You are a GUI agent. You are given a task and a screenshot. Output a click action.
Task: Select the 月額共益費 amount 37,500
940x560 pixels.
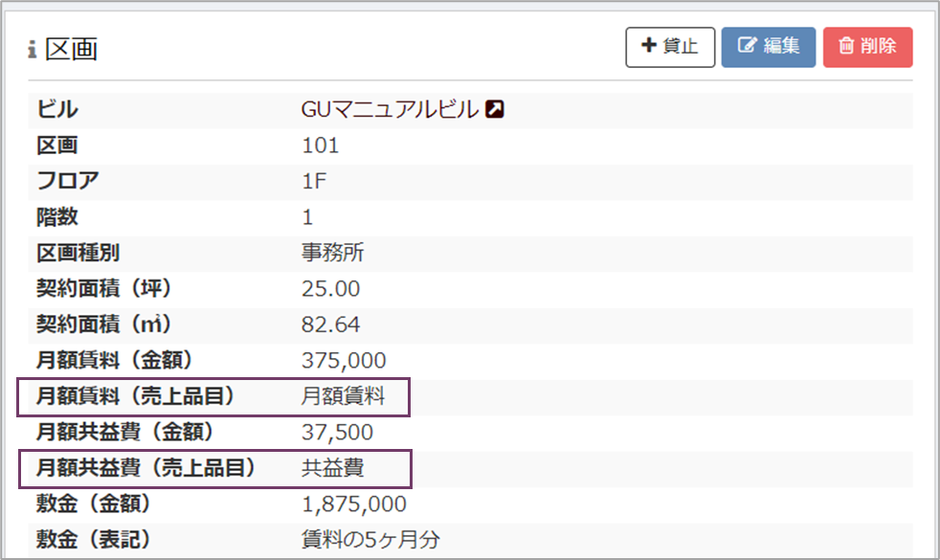click(x=337, y=433)
